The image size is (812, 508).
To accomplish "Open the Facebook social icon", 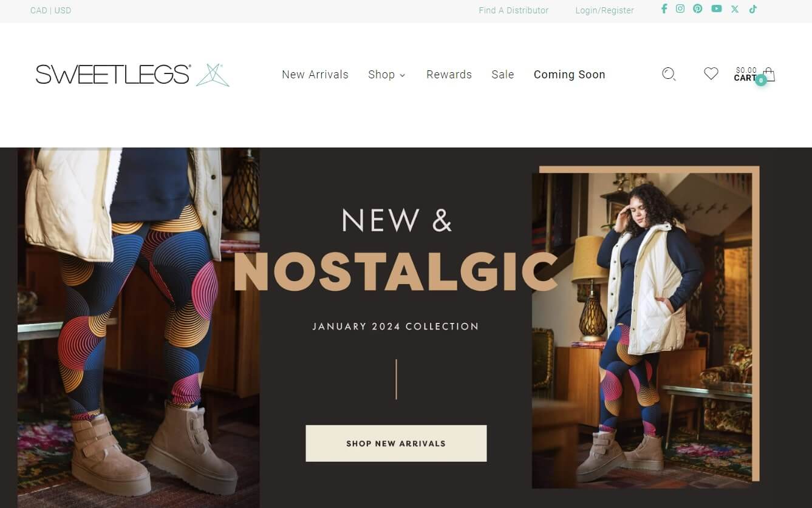I will 664,9.
